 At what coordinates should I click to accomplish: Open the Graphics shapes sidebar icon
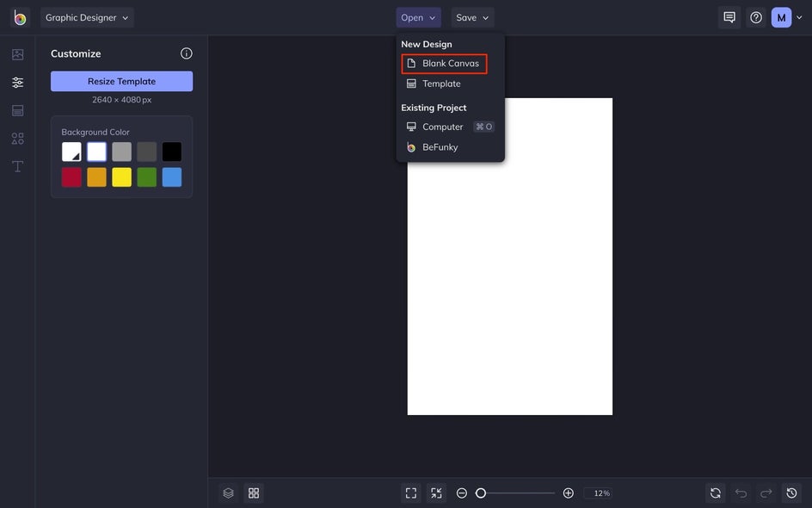[17, 139]
